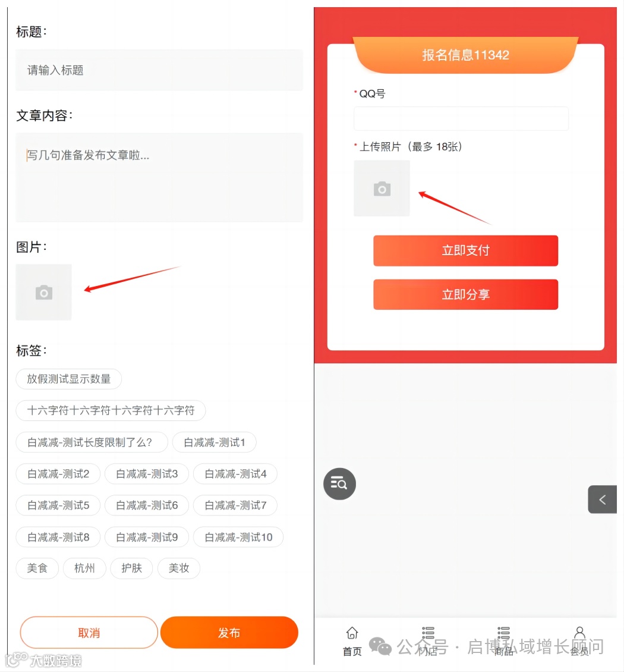Select the 护肤 tag
This screenshot has width=624, height=672.
(x=131, y=569)
